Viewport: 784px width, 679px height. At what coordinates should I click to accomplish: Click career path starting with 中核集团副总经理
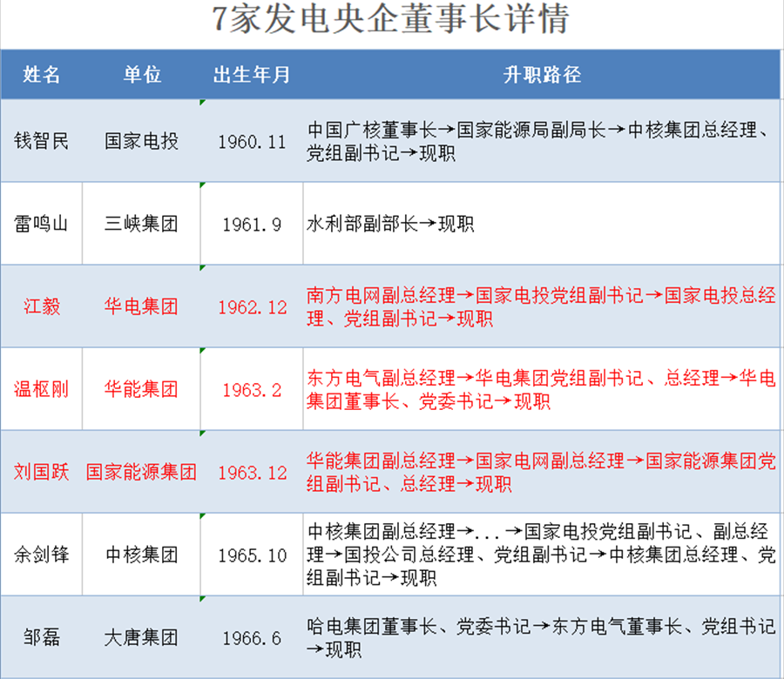pyautogui.click(x=541, y=555)
